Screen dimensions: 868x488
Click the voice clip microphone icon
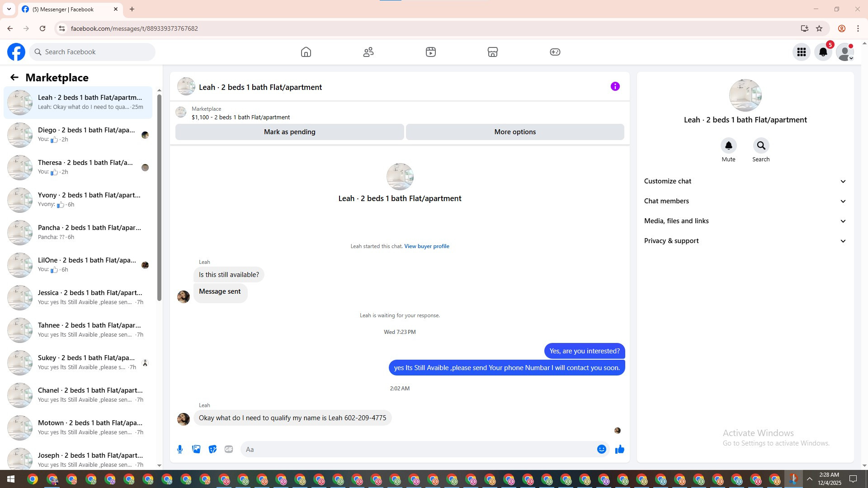(x=180, y=449)
